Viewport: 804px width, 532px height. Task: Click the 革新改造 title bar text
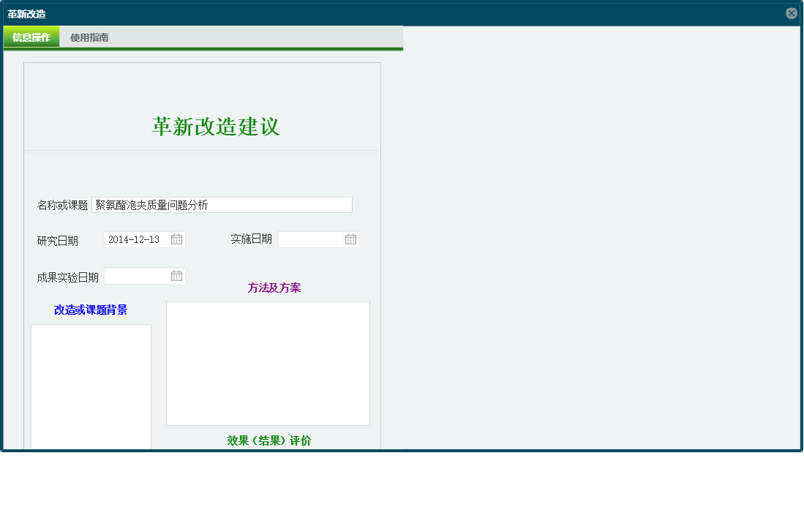(26, 12)
